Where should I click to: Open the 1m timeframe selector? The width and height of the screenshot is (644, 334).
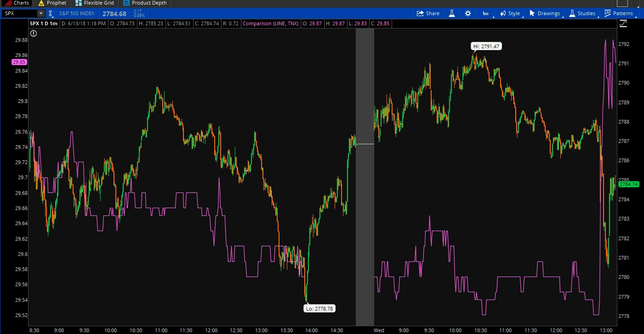click(486, 13)
